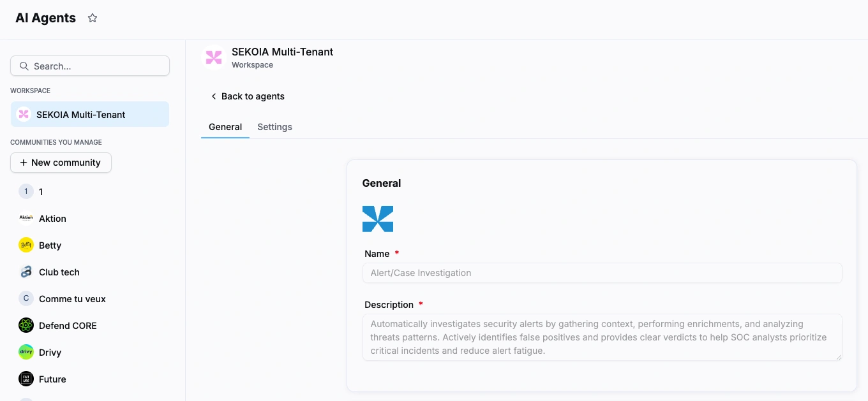The height and width of the screenshot is (401, 868).
Task: Click the agent Description text area
Action: 602,337
